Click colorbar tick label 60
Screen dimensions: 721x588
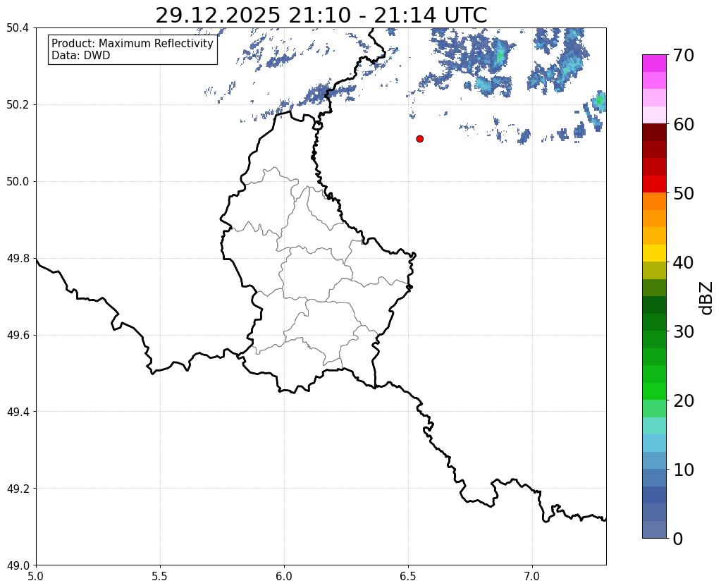pyautogui.click(x=684, y=124)
